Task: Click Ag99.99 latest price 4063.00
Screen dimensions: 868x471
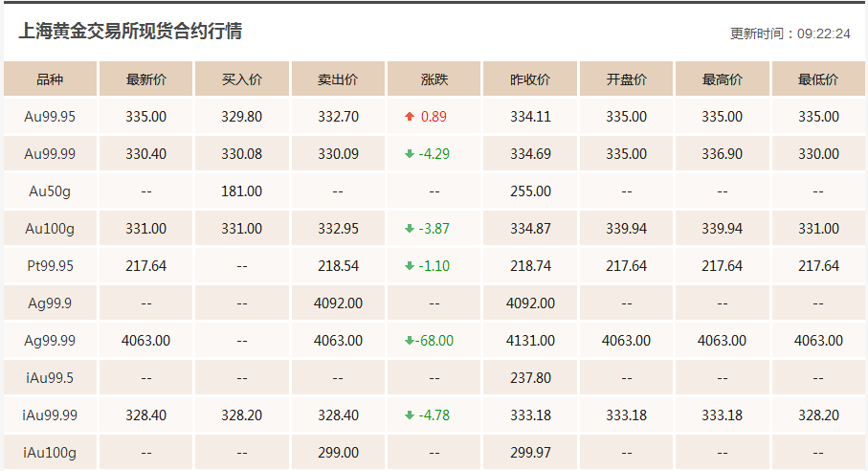Action: [x=145, y=341]
